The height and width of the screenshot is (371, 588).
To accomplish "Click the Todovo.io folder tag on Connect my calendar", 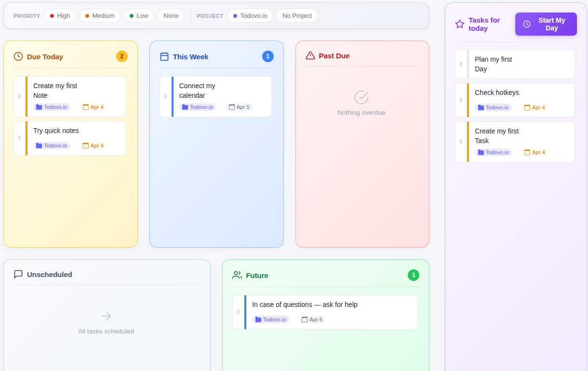I will tap(198, 107).
